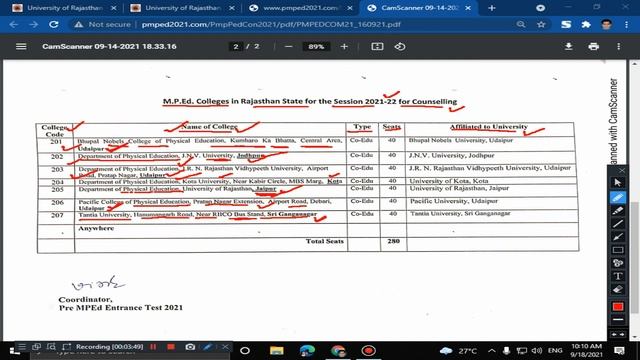
Task: Go forward to next page
Action: tap(33, 24)
